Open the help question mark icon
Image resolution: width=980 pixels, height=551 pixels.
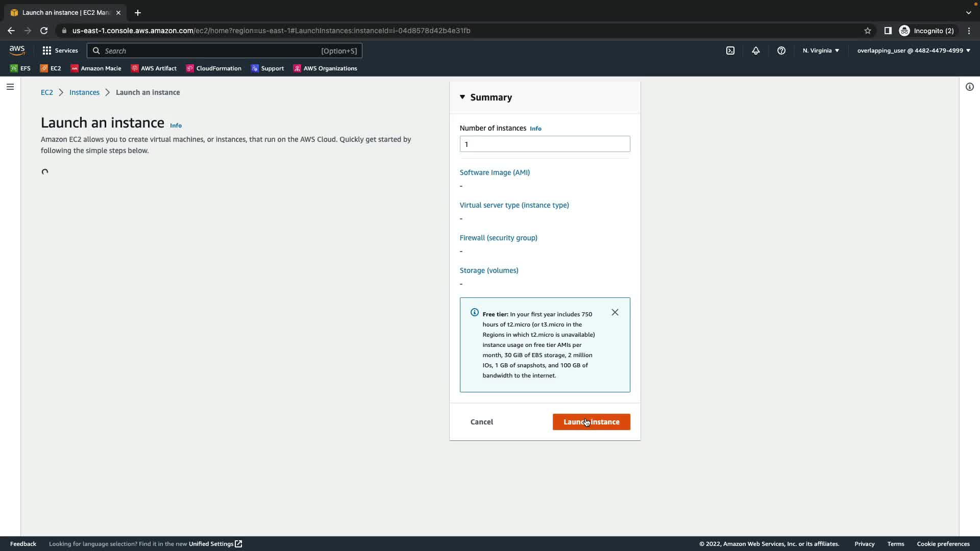(x=781, y=51)
